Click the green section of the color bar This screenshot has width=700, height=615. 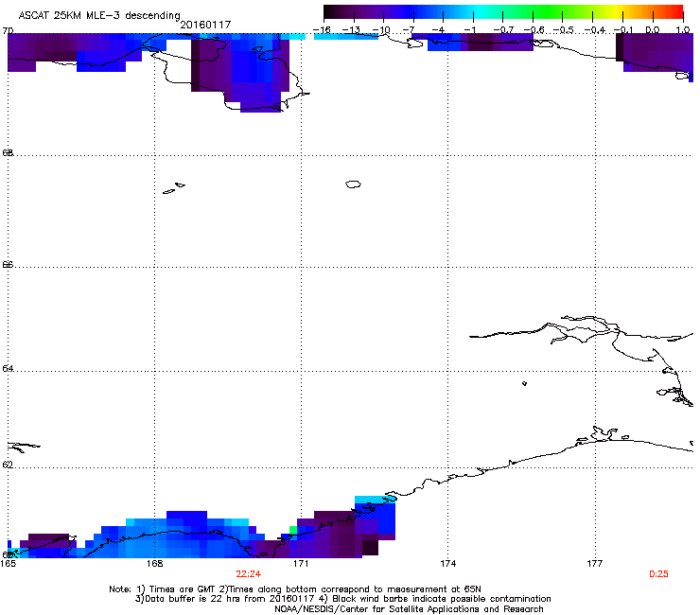click(549, 11)
